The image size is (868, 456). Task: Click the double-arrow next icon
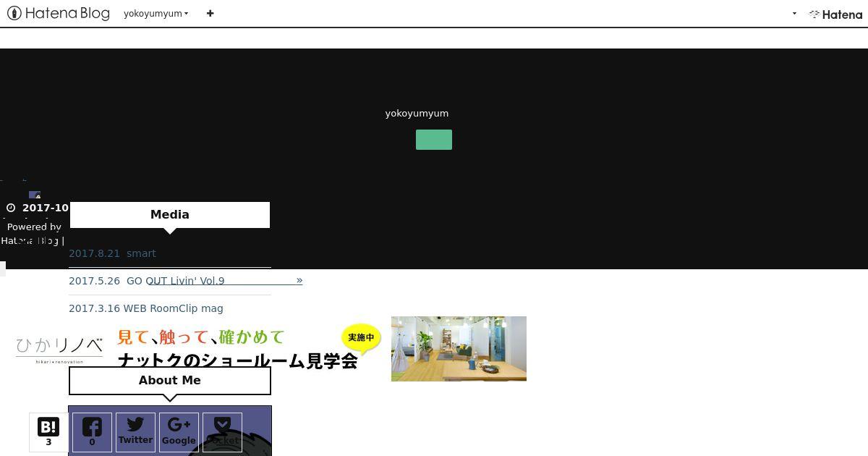[x=299, y=280]
